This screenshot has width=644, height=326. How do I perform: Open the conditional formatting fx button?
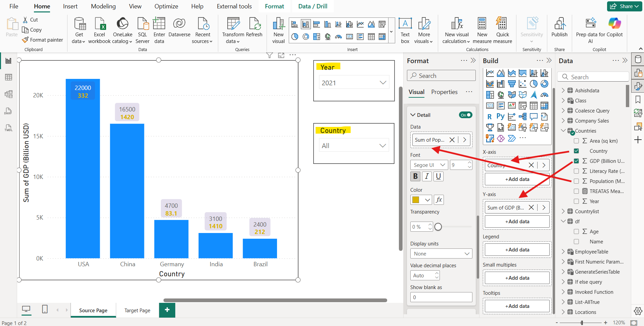point(439,200)
